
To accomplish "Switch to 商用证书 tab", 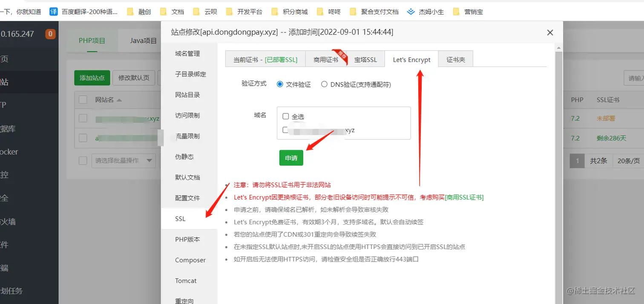I will pos(326,60).
